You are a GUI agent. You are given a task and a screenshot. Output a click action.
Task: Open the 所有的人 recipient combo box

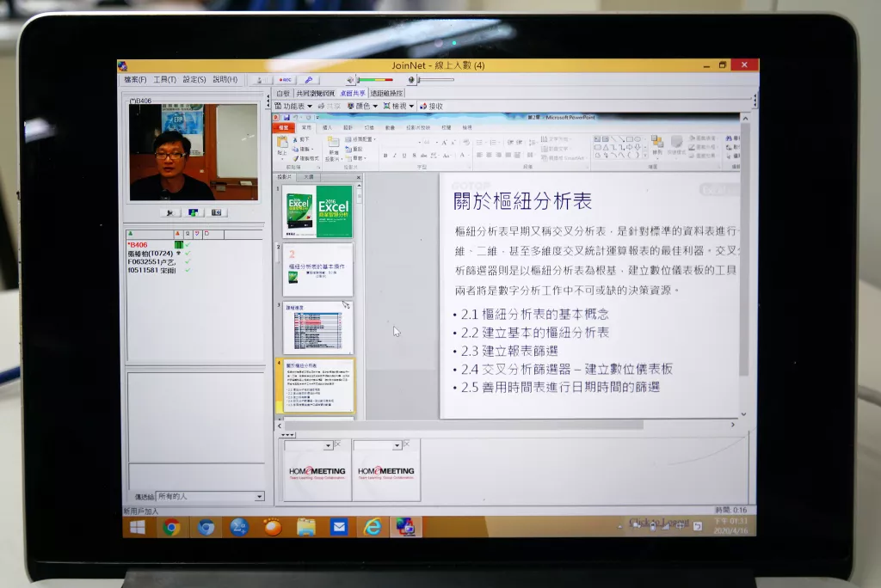tap(210, 497)
